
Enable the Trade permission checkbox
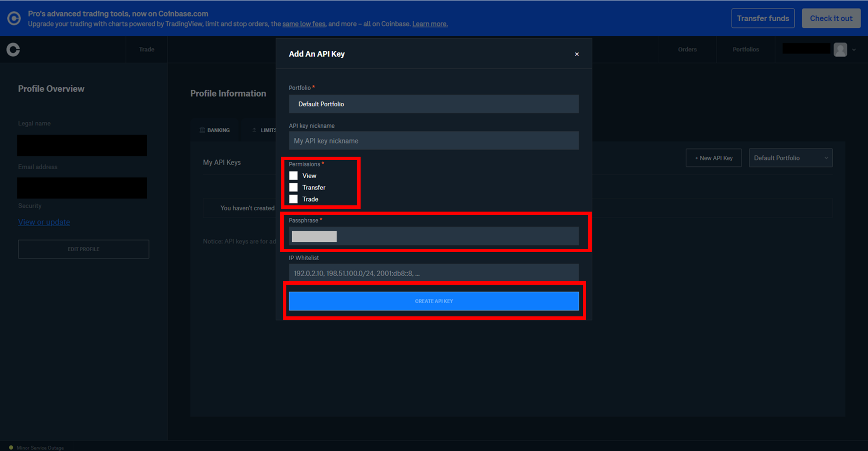tap(293, 199)
